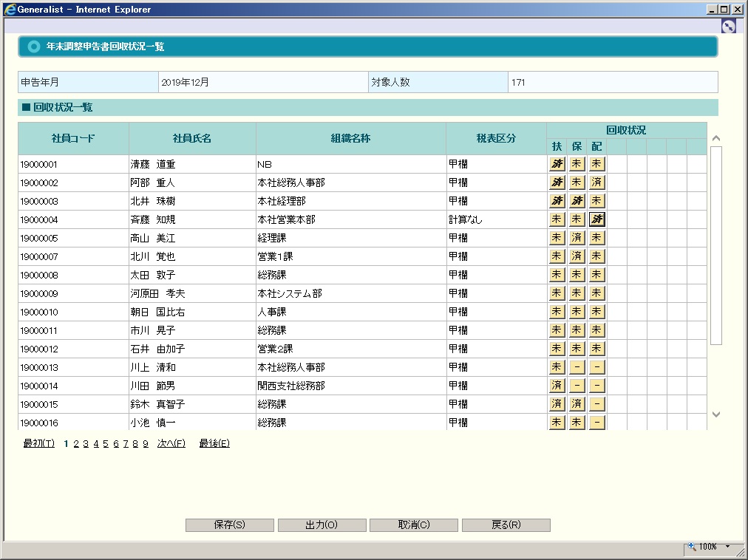The image size is (748, 560).
Task: Go to page 2 of the list
Action: pos(75,443)
